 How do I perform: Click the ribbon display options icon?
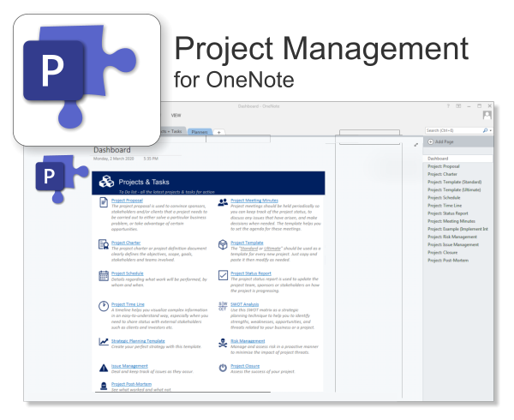tap(458, 106)
